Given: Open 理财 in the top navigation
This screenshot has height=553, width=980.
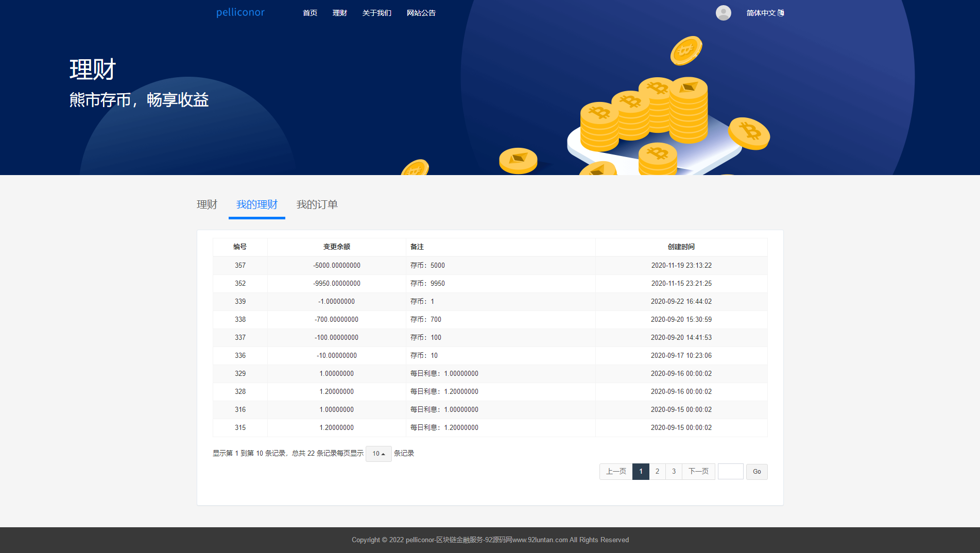Looking at the screenshot, I should click(x=340, y=13).
